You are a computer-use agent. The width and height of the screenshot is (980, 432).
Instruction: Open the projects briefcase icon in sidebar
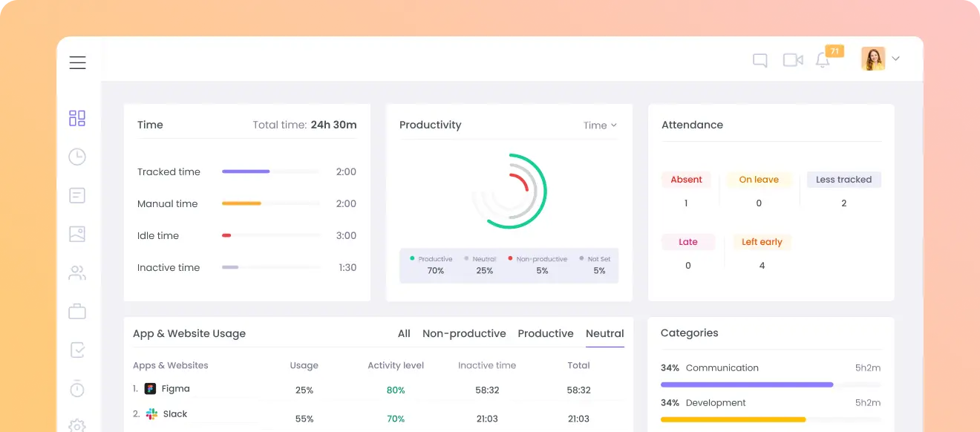point(77,311)
